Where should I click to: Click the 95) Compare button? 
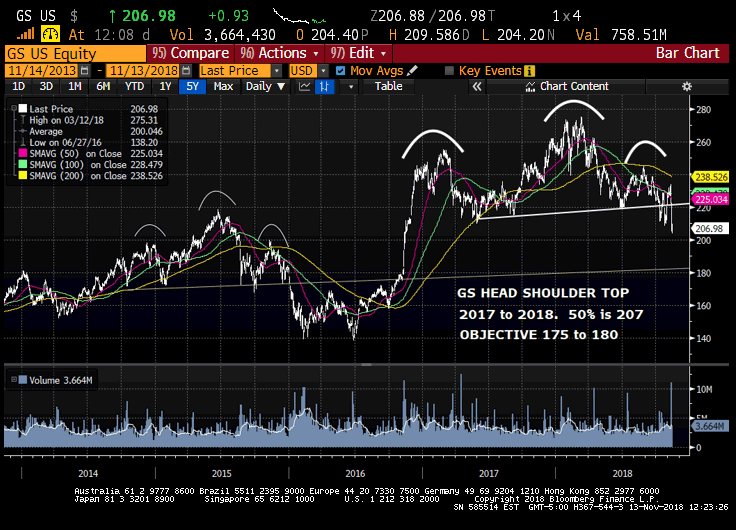point(190,53)
